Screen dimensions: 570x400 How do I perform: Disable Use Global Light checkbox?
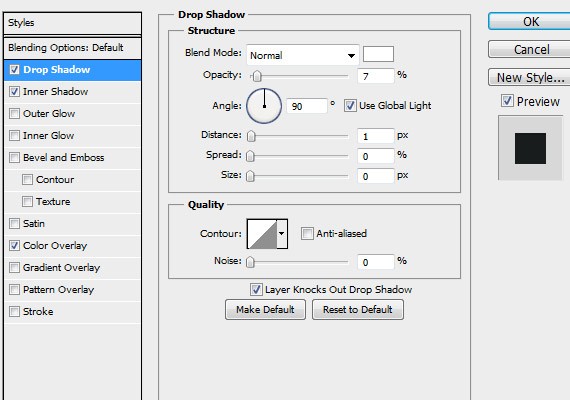pyautogui.click(x=350, y=106)
